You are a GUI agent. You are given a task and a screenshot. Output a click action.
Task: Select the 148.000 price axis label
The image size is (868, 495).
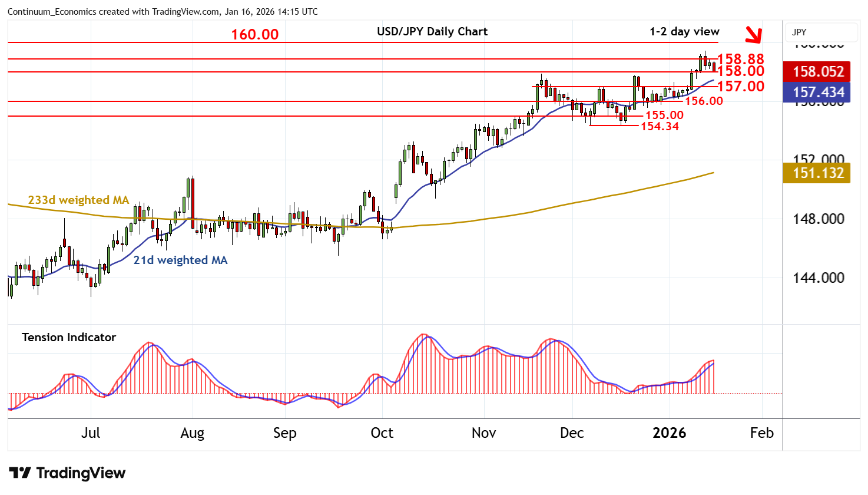[x=818, y=219]
